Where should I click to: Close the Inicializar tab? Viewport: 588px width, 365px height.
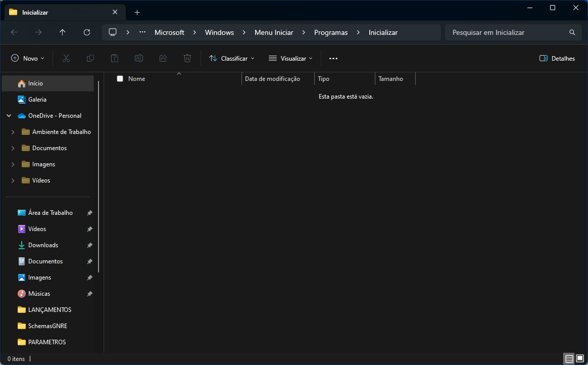(115, 12)
